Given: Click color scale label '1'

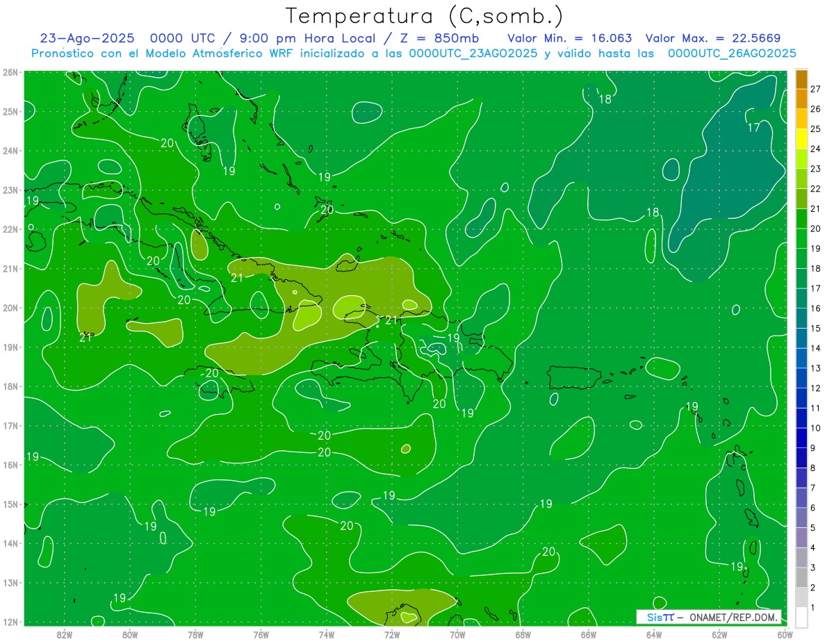Looking at the screenshot, I should point(813,606).
